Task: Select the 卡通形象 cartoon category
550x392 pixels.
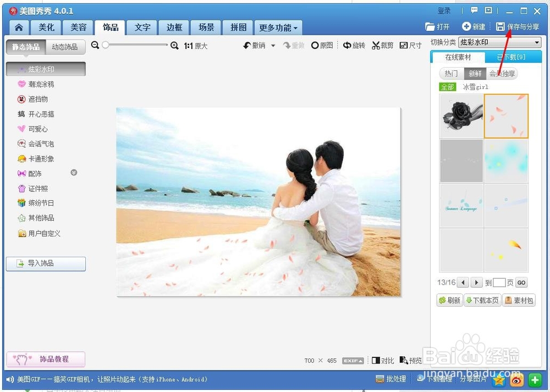Action: click(36, 159)
